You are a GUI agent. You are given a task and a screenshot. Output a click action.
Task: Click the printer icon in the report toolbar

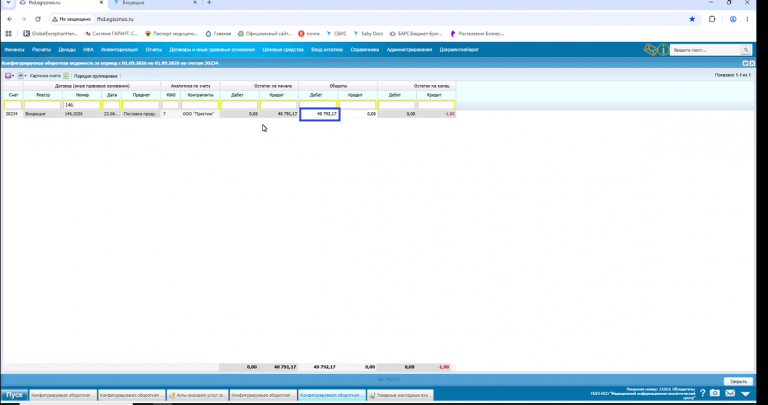(x=21, y=76)
